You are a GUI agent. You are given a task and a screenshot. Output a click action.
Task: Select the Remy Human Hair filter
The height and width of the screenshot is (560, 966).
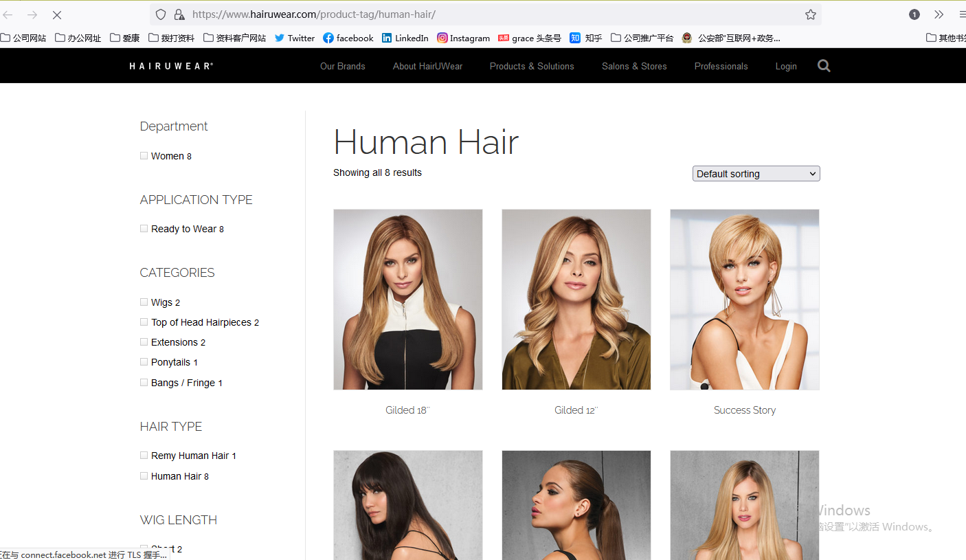[x=144, y=456]
